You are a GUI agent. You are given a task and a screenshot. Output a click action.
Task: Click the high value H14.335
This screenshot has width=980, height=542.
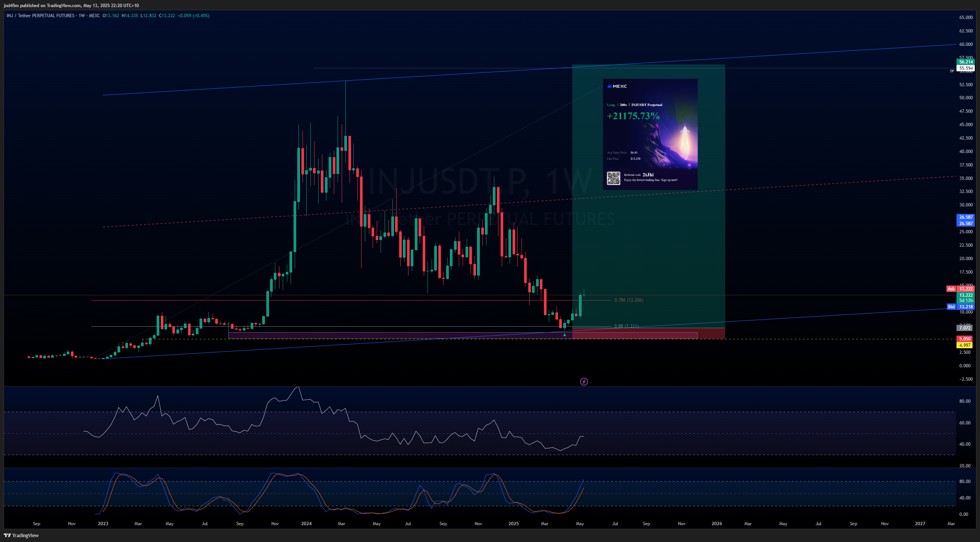pos(130,16)
